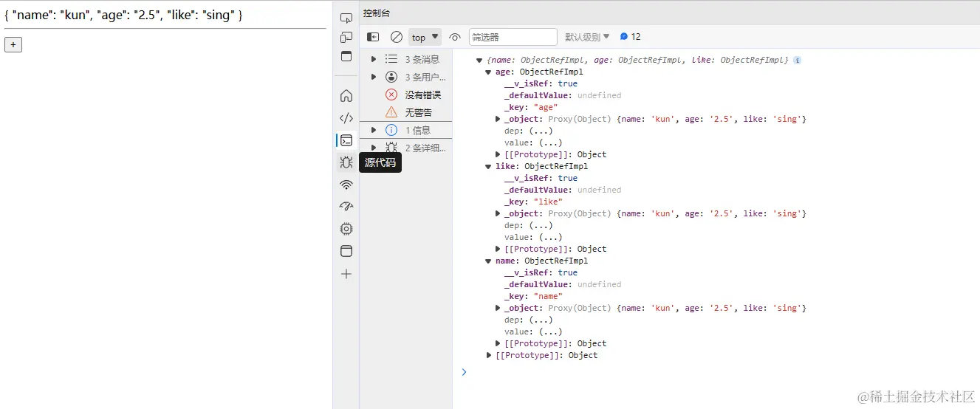Viewport: 980px width, 409px height.
Task: Invoke value (...) getter under like
Action: [550, 237]
